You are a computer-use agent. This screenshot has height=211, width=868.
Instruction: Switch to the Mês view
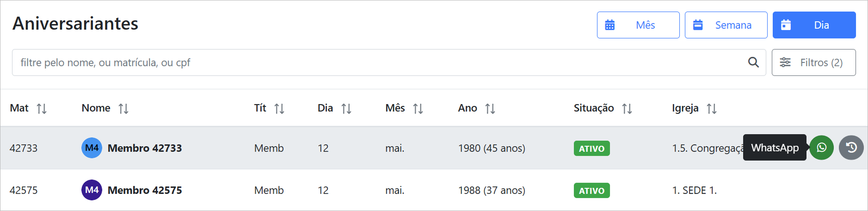638,25
